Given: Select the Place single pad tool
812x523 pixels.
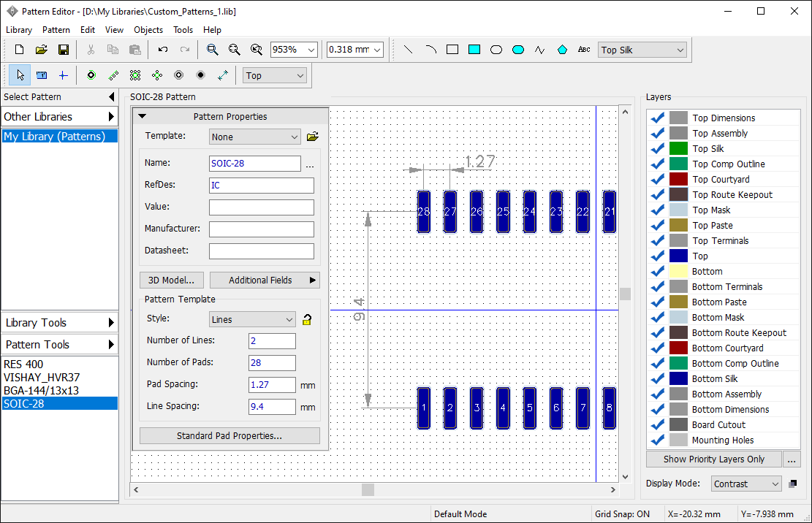Looking at the screenshot, I should pos(91,75).
